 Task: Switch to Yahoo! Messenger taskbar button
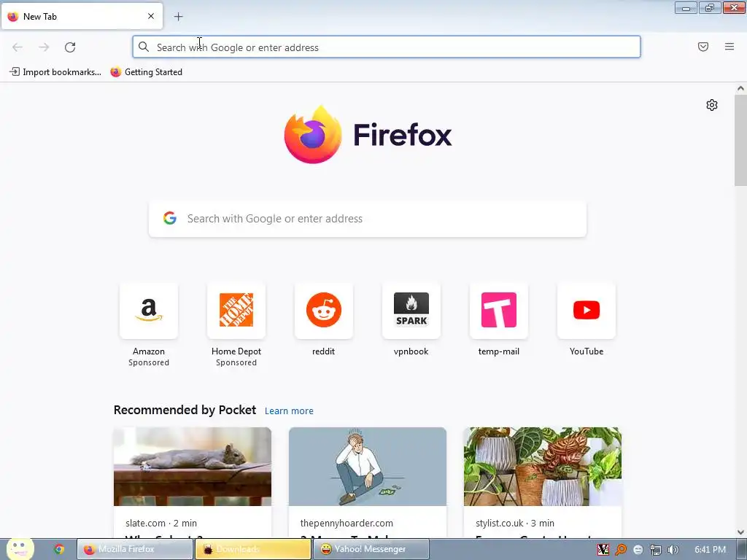pos(371,549)
